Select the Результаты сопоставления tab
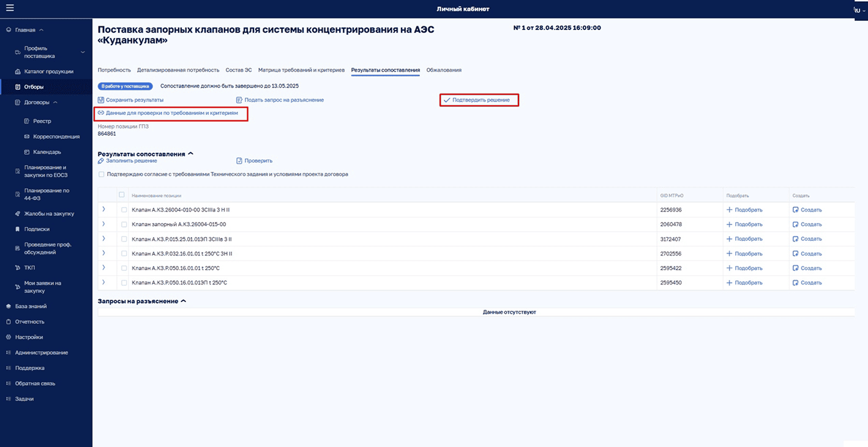Image resolution: width=868 pixels, height=447 pixels. [x=386, y=70]
